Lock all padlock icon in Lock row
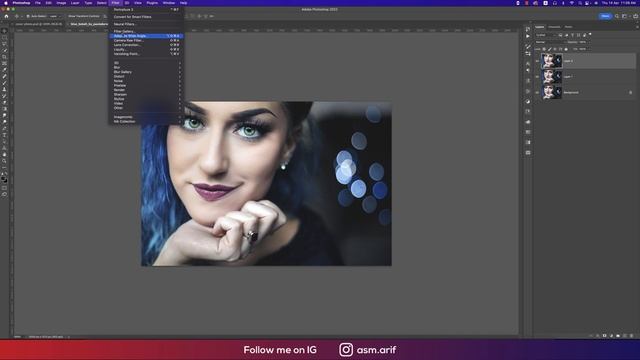This screenshot has height=360, width=640. 566,49
